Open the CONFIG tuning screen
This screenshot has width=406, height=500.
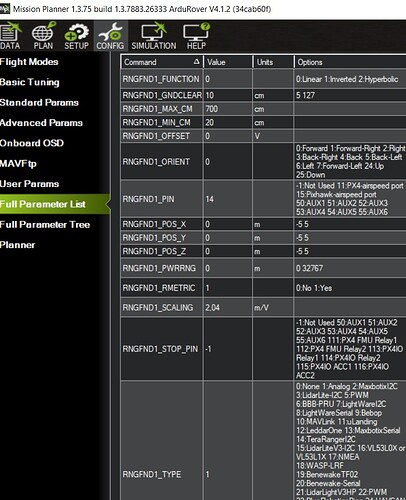click(x=110, y=36)
